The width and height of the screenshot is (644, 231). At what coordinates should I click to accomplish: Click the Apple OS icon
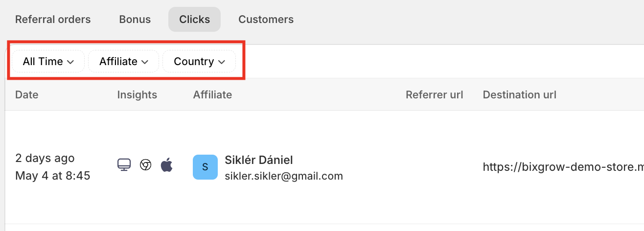click(x=167, y=165)
